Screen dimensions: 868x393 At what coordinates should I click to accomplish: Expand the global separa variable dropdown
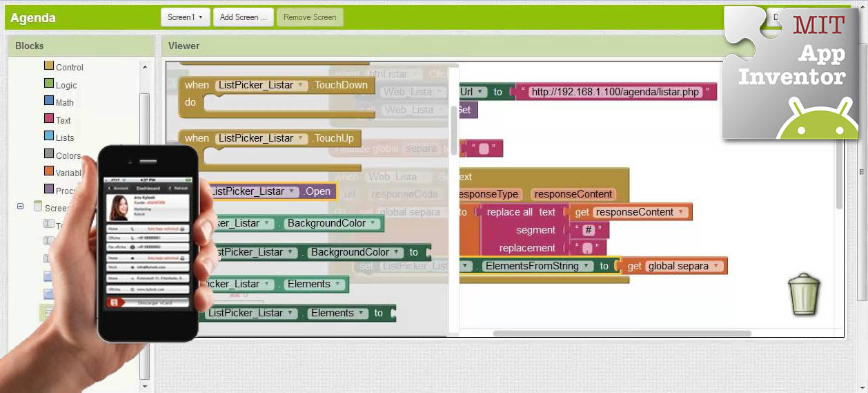[717, 266]
